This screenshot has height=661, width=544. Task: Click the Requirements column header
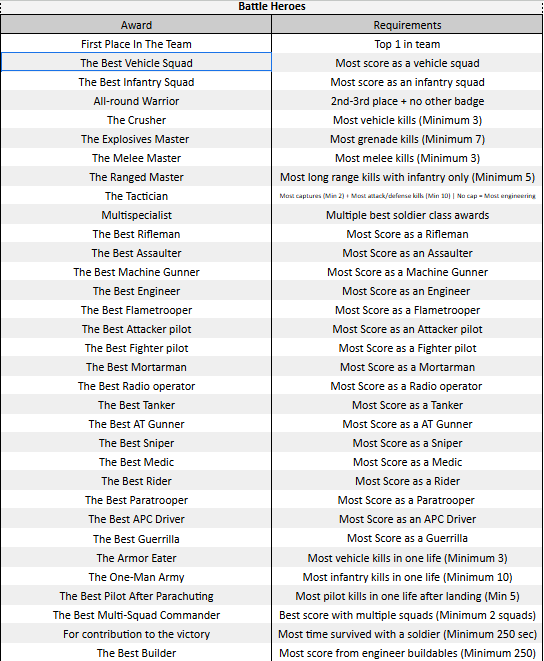407,25
